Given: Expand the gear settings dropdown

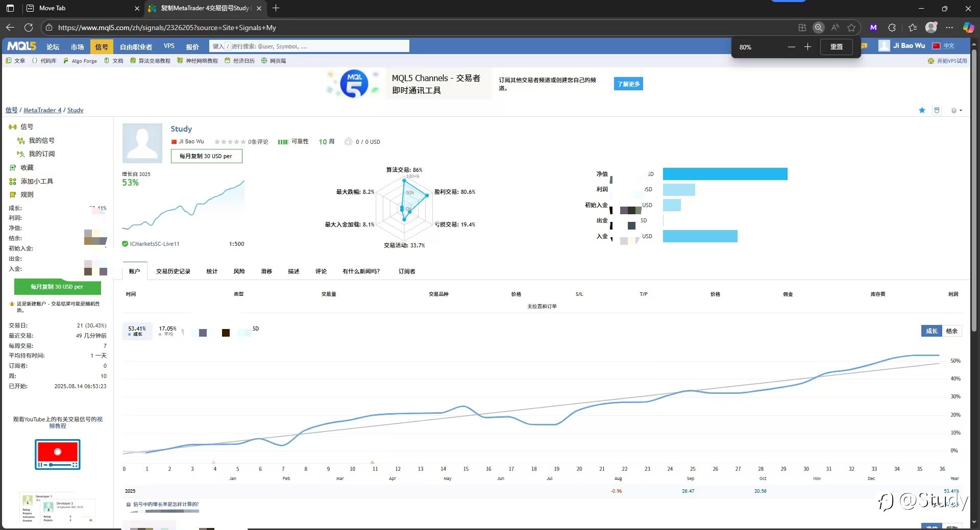Looking at the screenshot, I should coord(956,110).
